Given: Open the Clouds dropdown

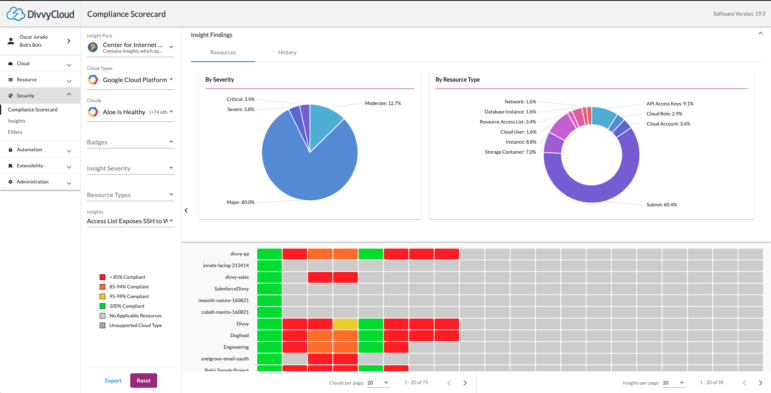Looking at the screenshot, I should (131, 112).
